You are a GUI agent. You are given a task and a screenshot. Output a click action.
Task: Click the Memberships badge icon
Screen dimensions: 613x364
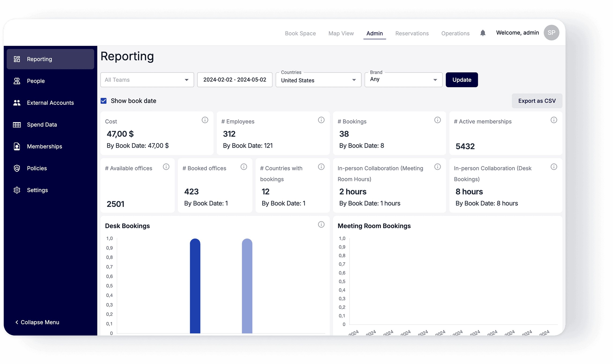(x=17, y=146)
